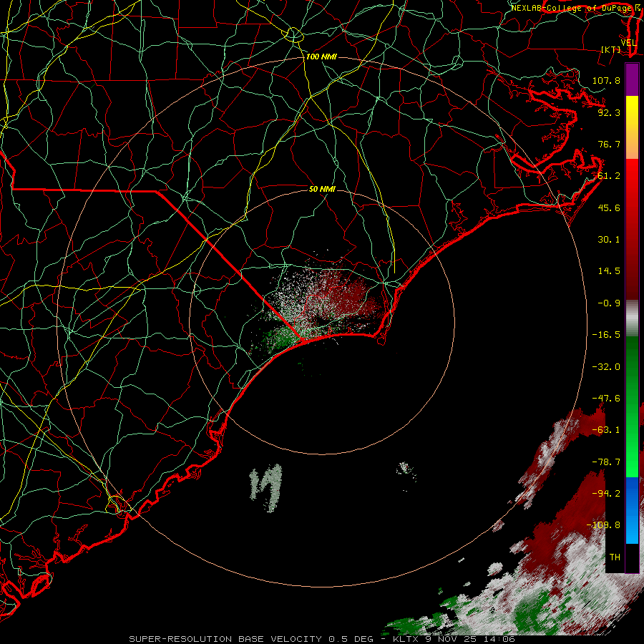
Task: Click the -78.7 velocity legend value
Action: tap(606, 462)
